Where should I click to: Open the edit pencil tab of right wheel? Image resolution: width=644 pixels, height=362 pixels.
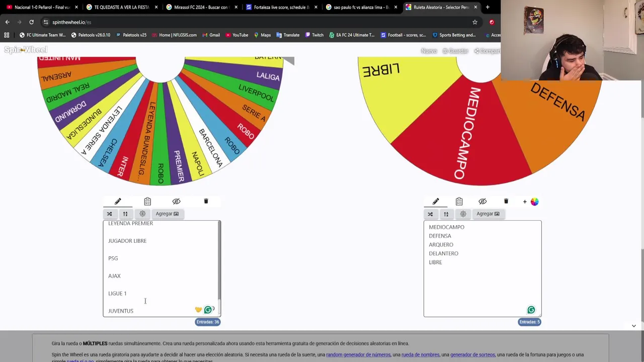436,201
